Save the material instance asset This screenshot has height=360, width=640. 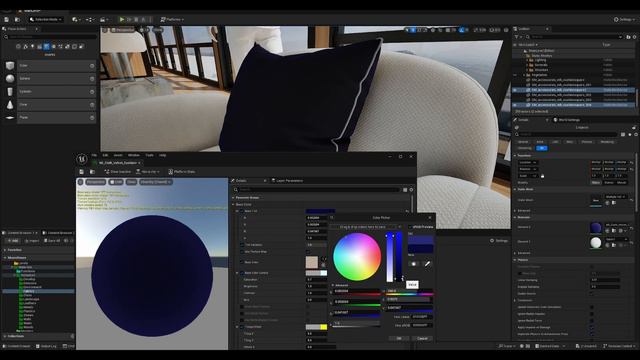(x=82, y=172)
